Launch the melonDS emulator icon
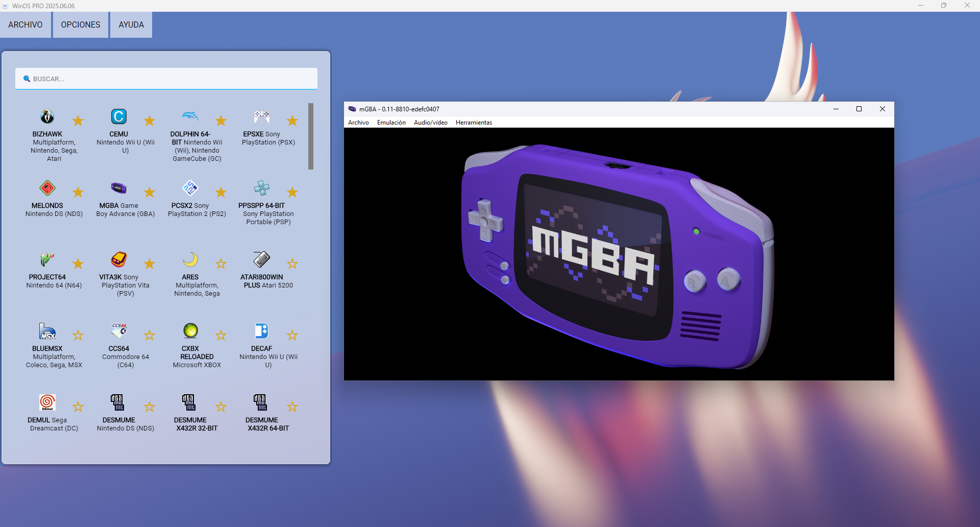 click(x=47, y=188)
